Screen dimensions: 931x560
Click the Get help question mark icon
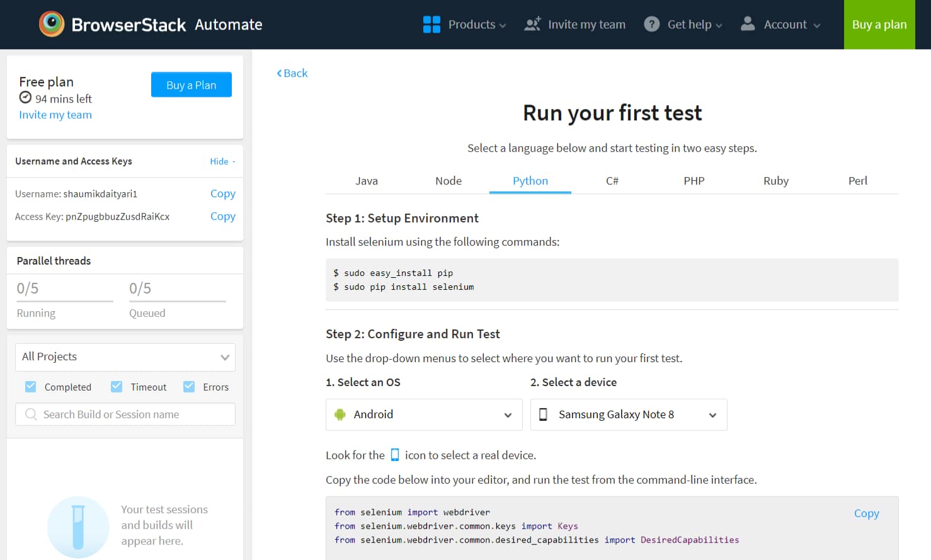651,24
